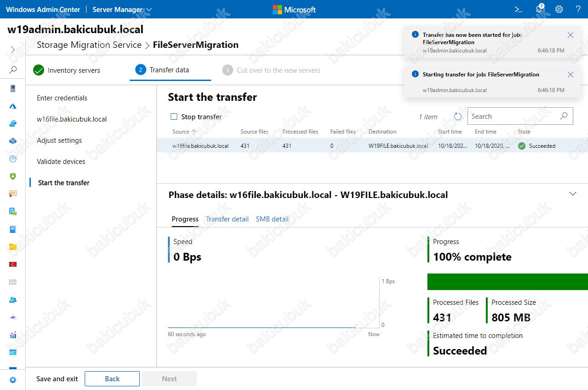The height and width of the screenshot is (390, 588).
Task: Click the Source files column header
Action: click(x=254, y=132)
